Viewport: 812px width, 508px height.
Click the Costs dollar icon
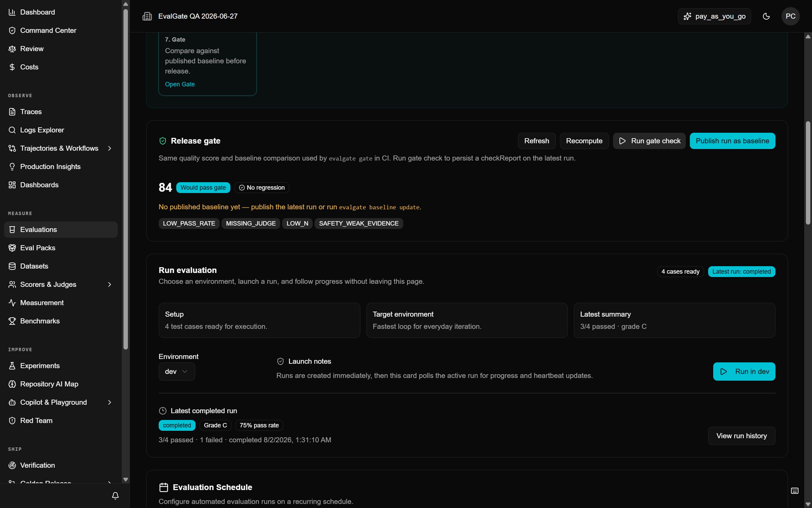click(x=12, y=67)
